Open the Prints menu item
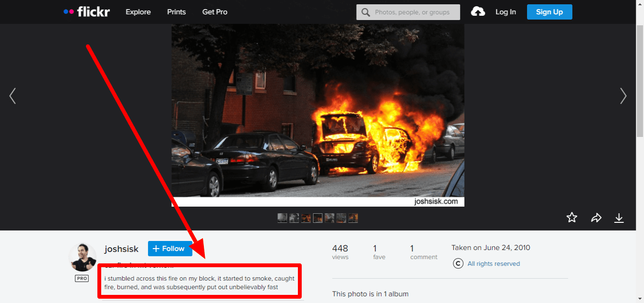The width and height of the screenshot is (644, 303). point(176,12)
